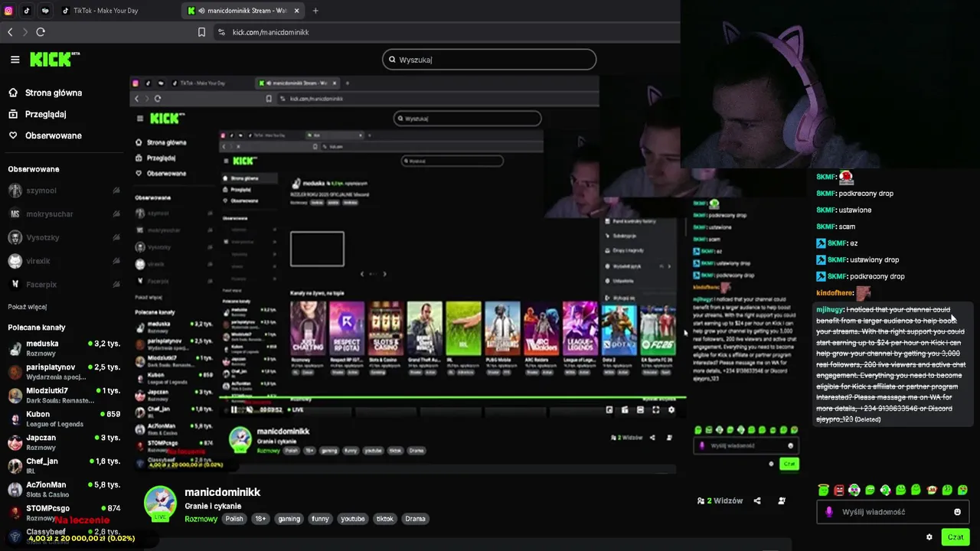
Task: Select the youtube tag
Action: click(353, 519)
